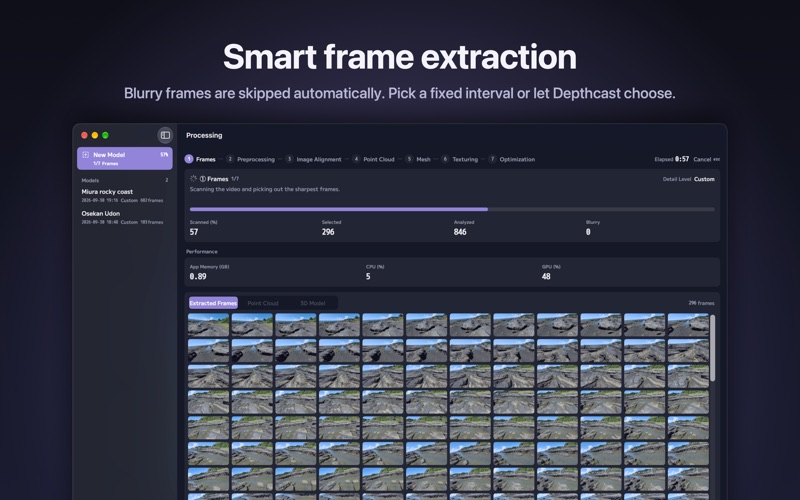Click step 5 circle for Mesh

[x=409, y=159]
